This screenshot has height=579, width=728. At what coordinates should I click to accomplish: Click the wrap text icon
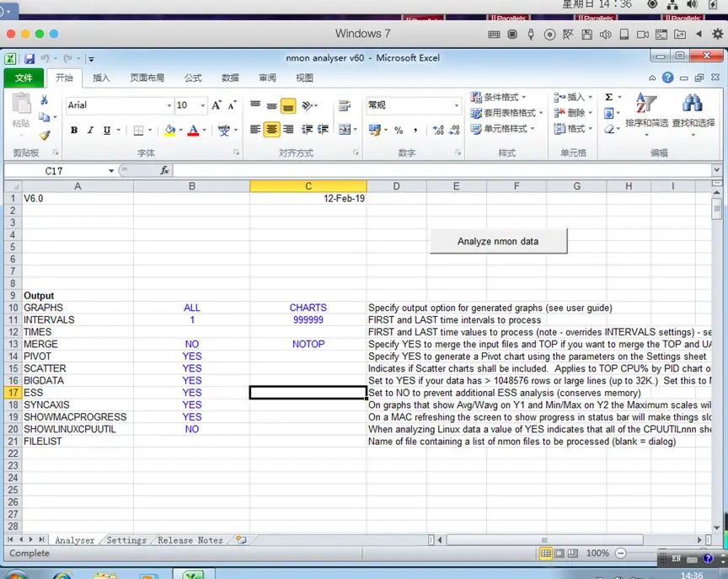pyautogui.click(x=345, y=105)
